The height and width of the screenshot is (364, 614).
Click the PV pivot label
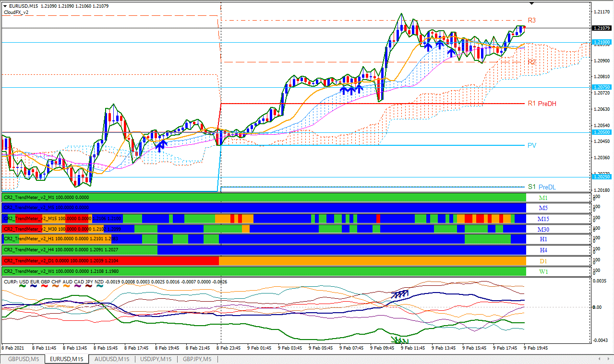point(531,145)
